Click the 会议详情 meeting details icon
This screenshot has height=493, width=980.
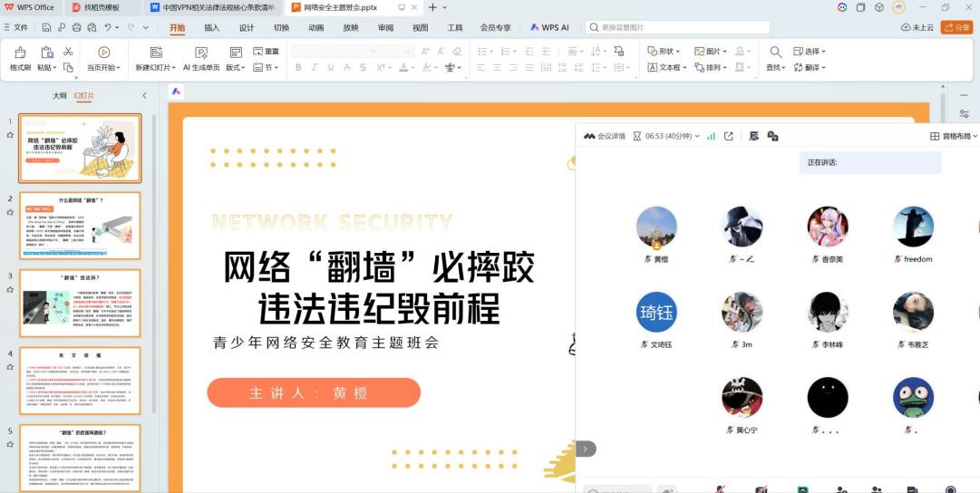[589, 136]
